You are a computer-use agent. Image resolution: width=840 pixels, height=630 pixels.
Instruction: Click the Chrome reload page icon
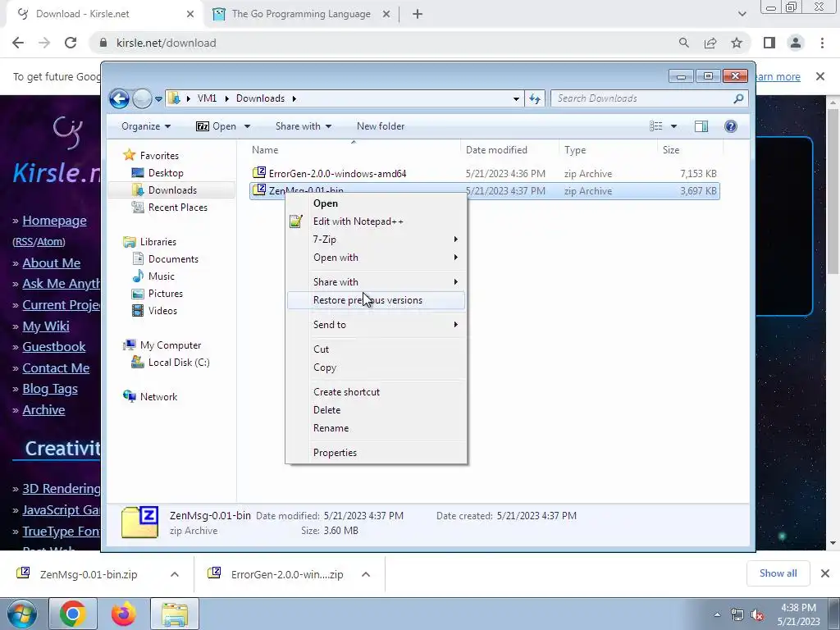click(x=71, y=43)
